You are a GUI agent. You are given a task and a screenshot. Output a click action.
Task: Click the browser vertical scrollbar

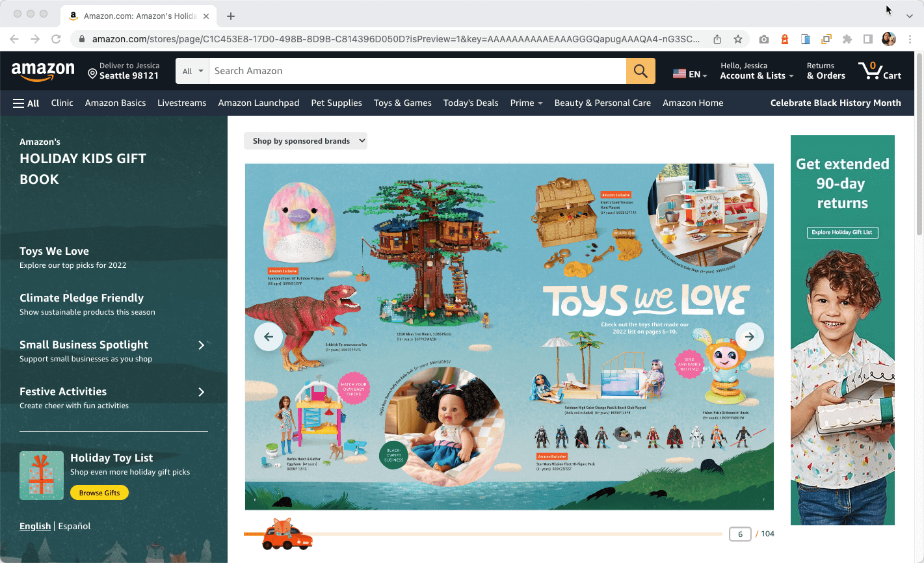click(919, 143)
